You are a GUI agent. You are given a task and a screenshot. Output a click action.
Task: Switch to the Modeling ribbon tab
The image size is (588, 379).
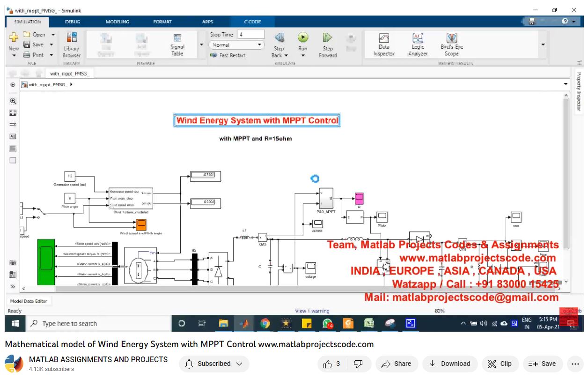118,22
